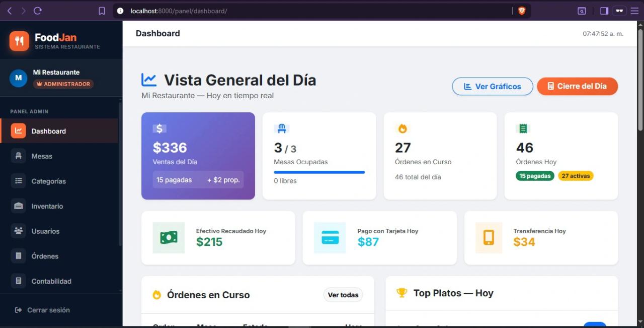Open Categorías in the sidebar menu
This screenshot has width=644, height=328.
[x=59, y=181]
